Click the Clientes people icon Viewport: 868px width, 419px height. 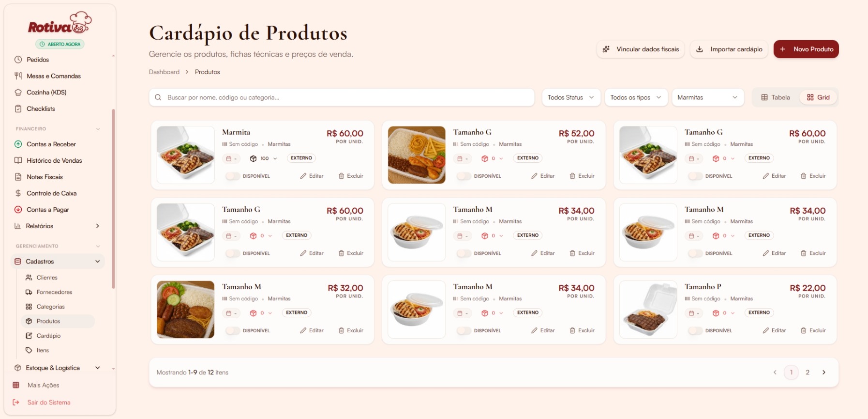[x=29, y=278]
